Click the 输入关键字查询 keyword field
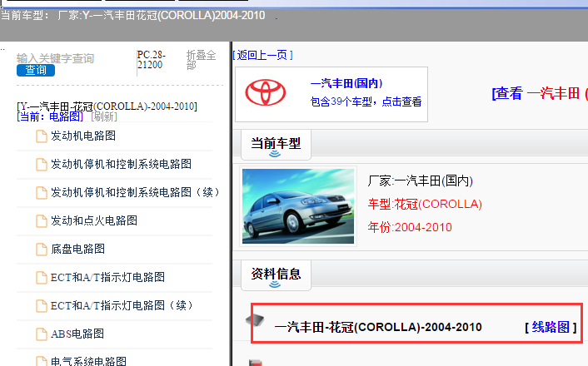 pyautogui.click(x=55, y=58)
